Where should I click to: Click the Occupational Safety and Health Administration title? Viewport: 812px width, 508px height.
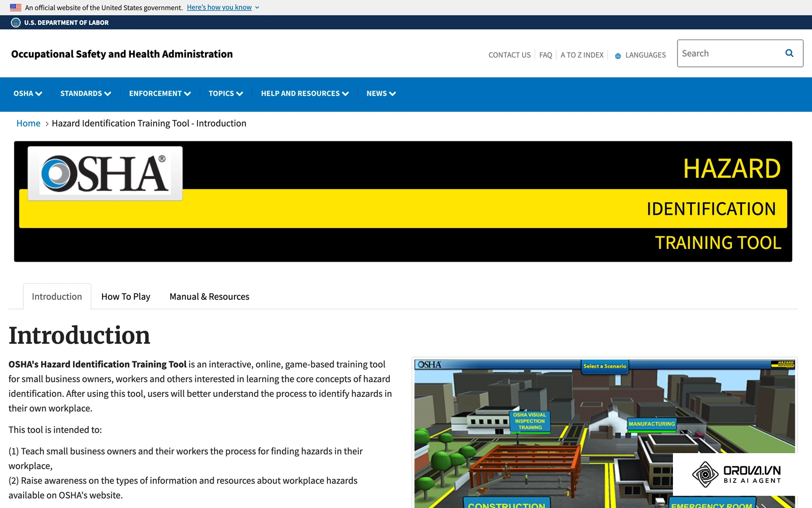pos(122,54)
